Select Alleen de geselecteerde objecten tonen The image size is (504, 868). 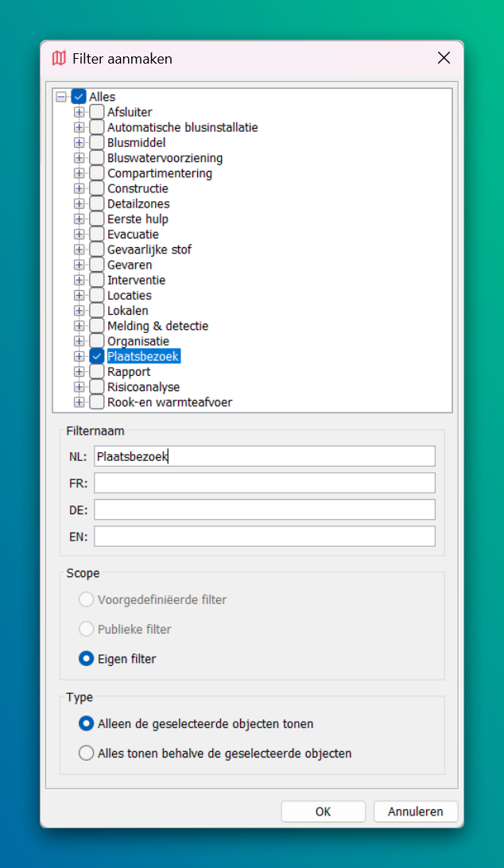(x=86, y=723)
